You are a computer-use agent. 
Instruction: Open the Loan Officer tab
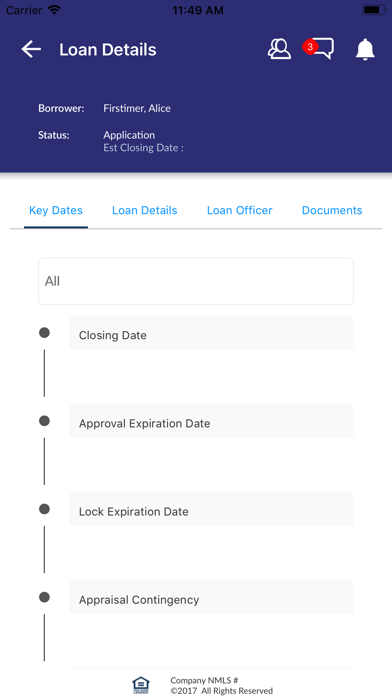pyautogui.click(x=240, y=210)
